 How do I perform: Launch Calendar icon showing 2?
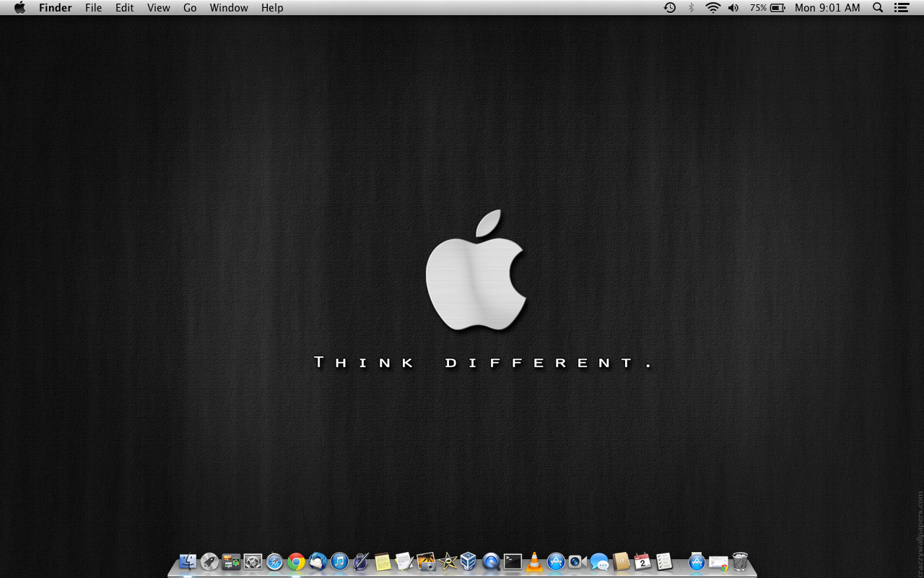pos(642,561)
